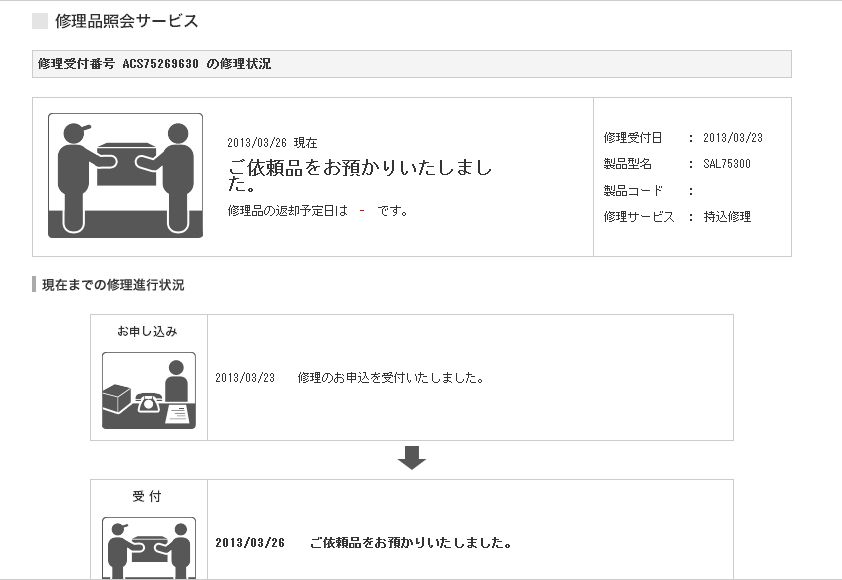
Task: Click the 修理品の返却予定日 line
Action: pos(318,211)
